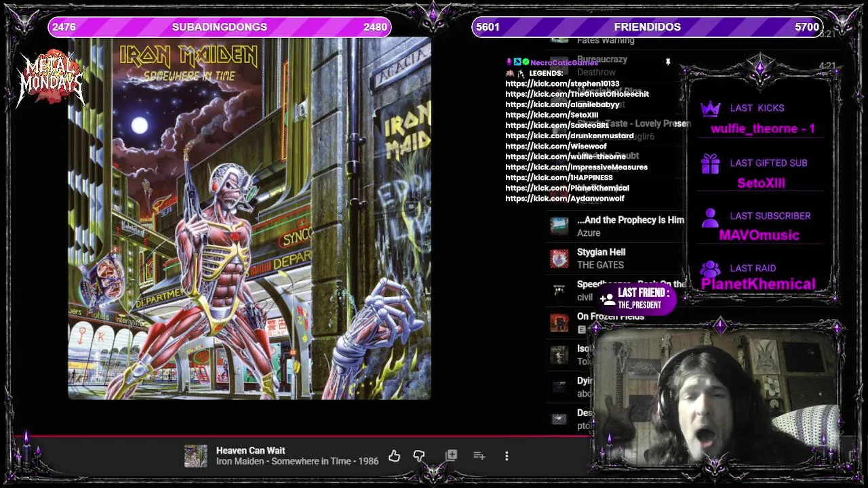
Task: Open the kick.com/ImpressiveMeasures link
Action: (576, 167)
